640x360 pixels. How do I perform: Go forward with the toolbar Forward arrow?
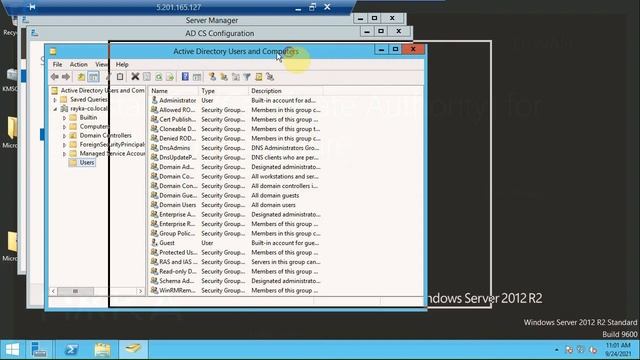tap(66, 77)
